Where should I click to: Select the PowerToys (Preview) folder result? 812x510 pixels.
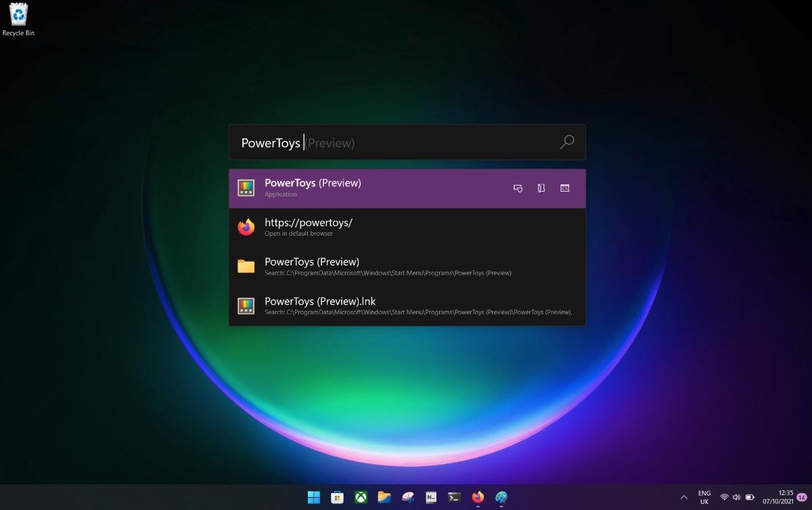[x=407, y=267]
